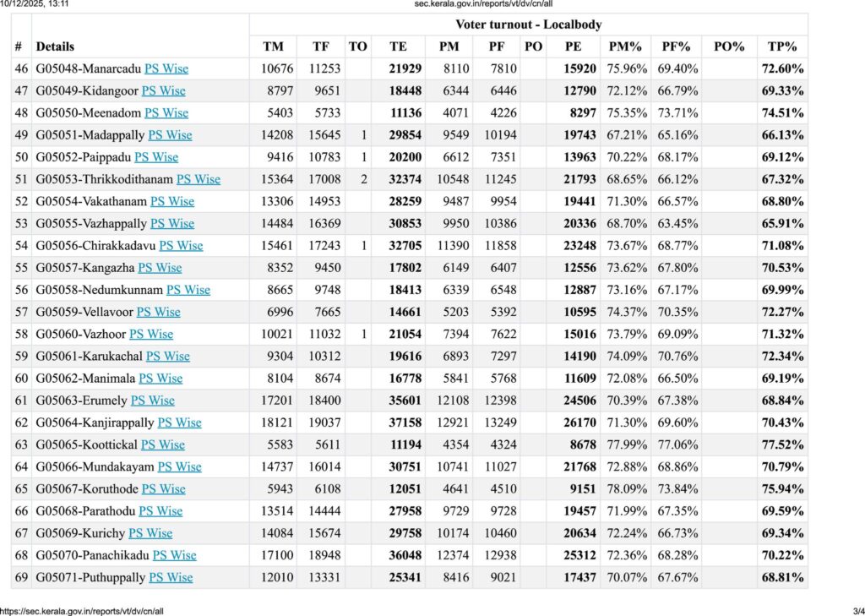Image resolution: width=865 pixels, height=616 pixels.
Task: Click the sec.kerala.gov.in URL in footer
Action: (83, 610)
